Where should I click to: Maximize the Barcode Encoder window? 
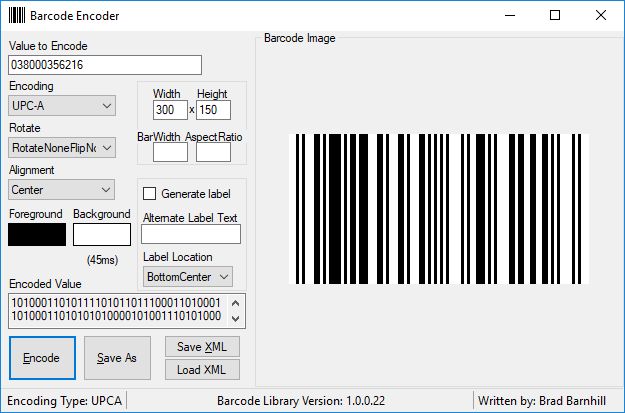pyautogui.click(x=555, y=16)
